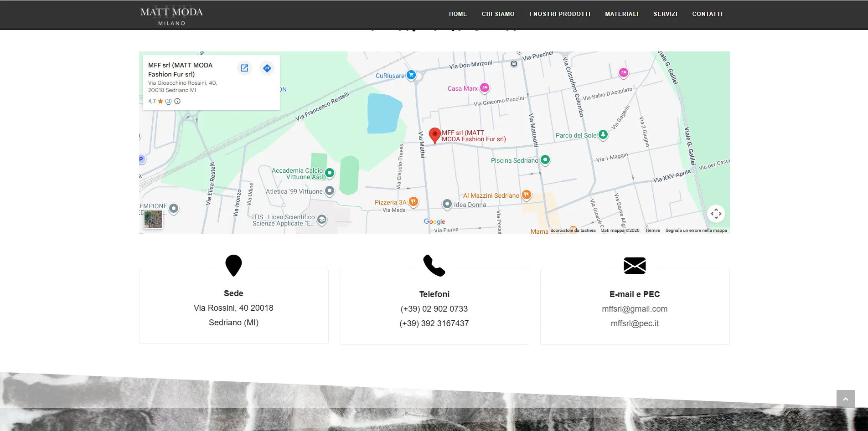Image resolution: width=868 pixels, height=431 pixels.
Task: Open the MATT MODA Milano logo
Action: pos(171,15)
